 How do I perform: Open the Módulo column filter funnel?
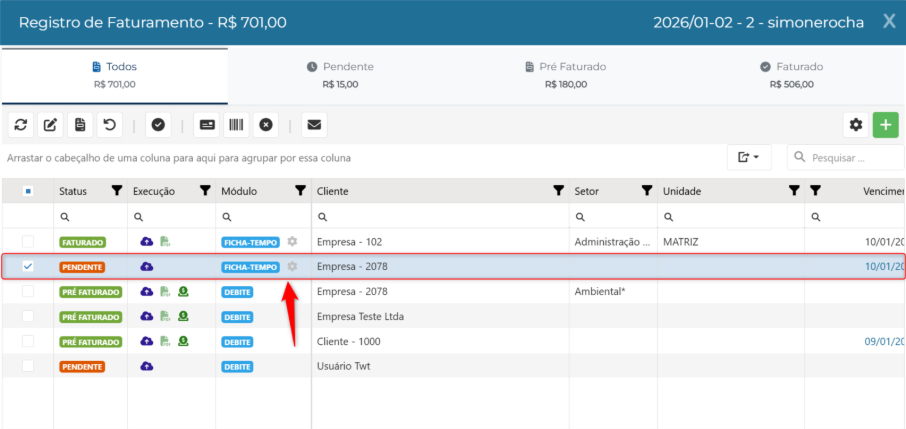[x=300, y=191]
